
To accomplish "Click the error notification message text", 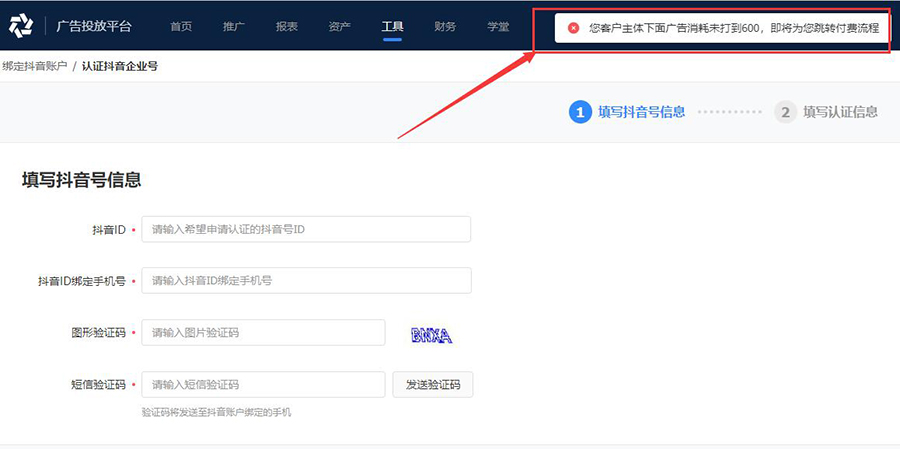I will click(x=734, y=28).
